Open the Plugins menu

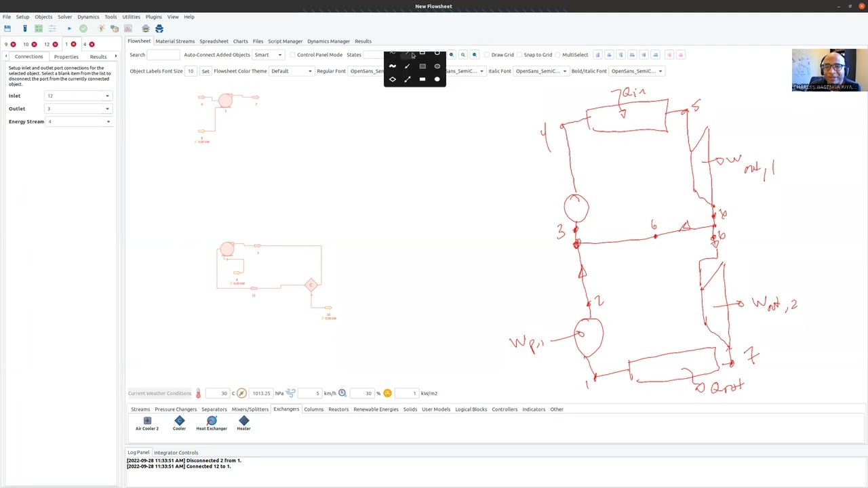click(154, 17)
